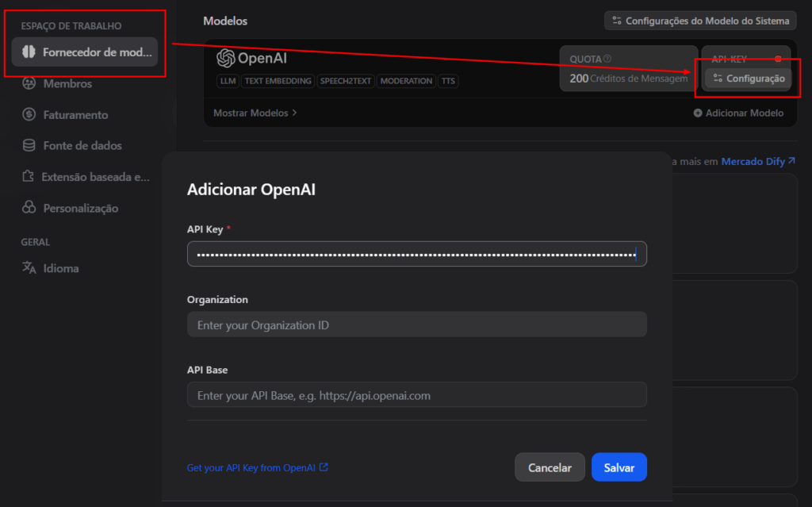Click the ESPAÇO DE TRABALHO section label

point(71,26)
